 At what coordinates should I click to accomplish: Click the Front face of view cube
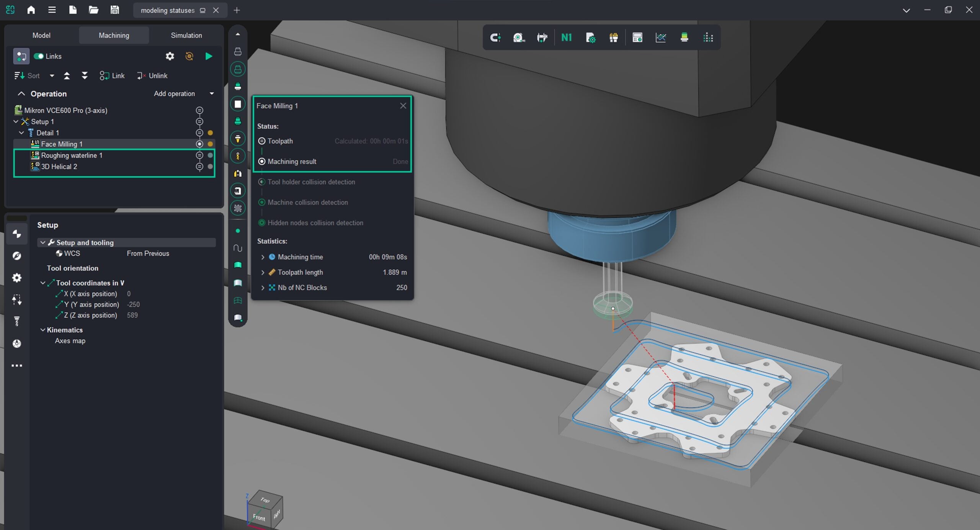pos(259,517)
